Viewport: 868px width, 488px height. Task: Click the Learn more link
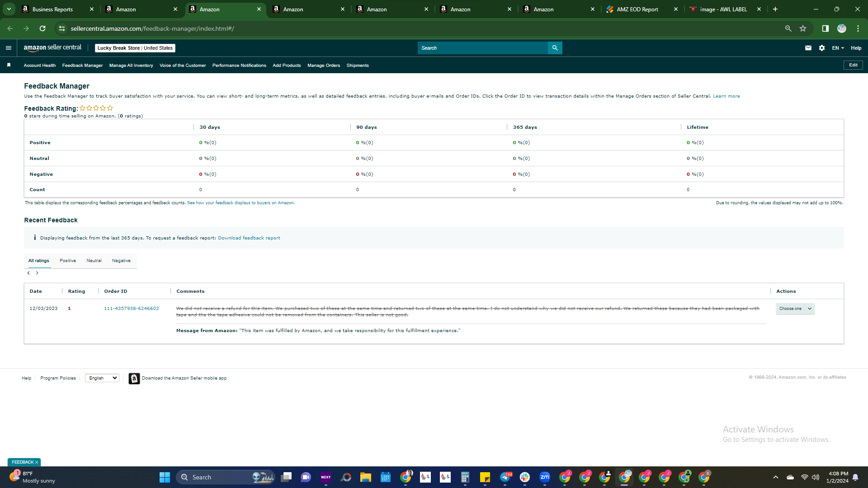[x=726, y=96]
